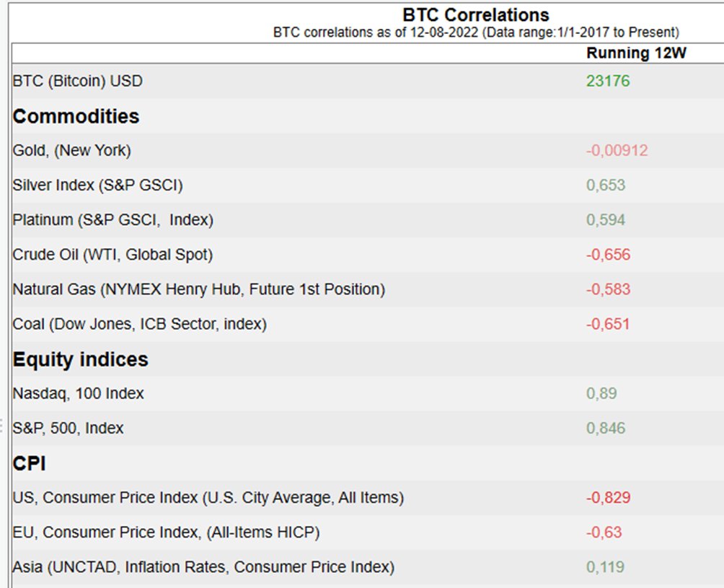Select the Asia (UNCTAD, Inflation Rates) label
This screenshot has width=724, height=588.
(x=203, y=567)
